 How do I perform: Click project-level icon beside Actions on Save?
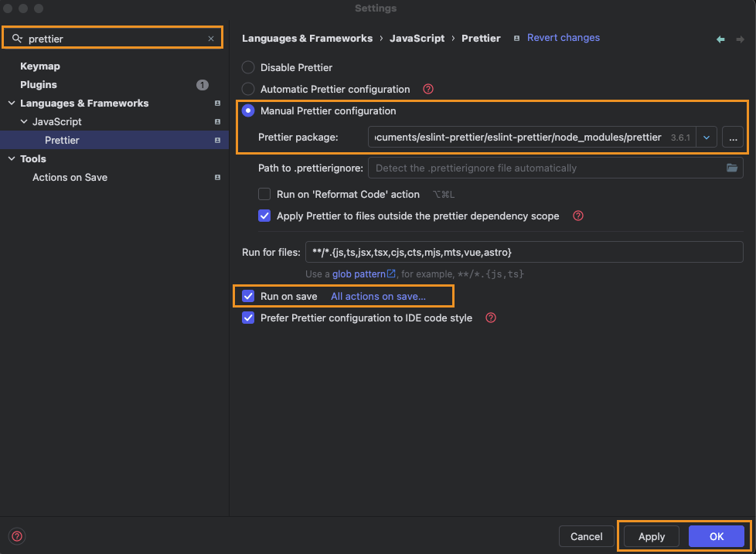(217, 177)
